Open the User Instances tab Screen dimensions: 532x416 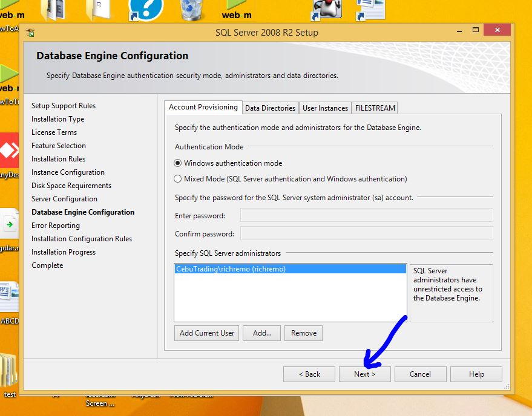[x=325, y=108]
